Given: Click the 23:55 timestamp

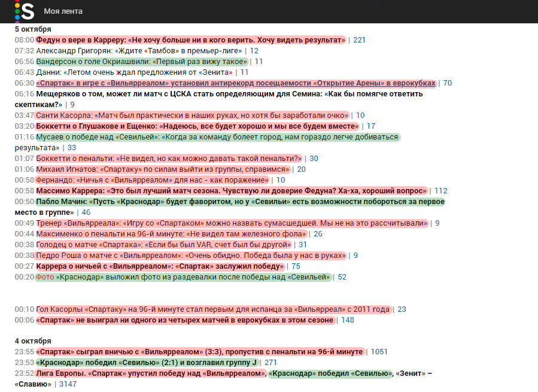Looking at the screenshot, I should pos(25,352).
